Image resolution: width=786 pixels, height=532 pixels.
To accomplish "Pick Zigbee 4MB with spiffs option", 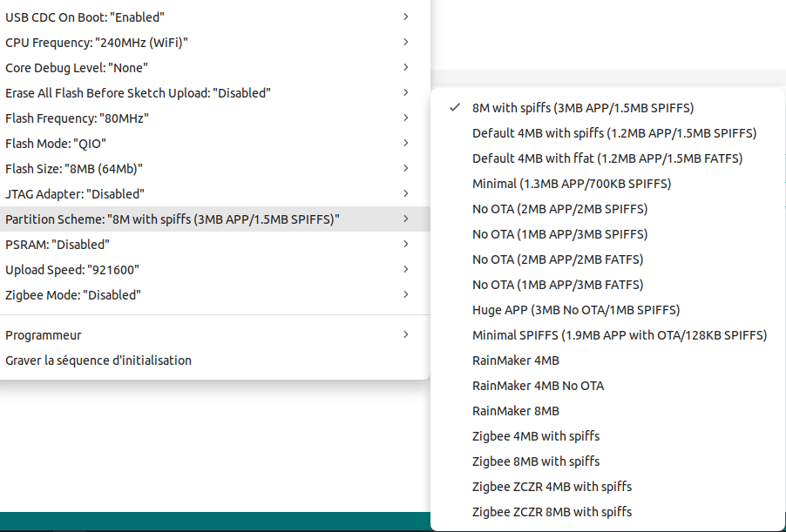I will pos(535,436).
